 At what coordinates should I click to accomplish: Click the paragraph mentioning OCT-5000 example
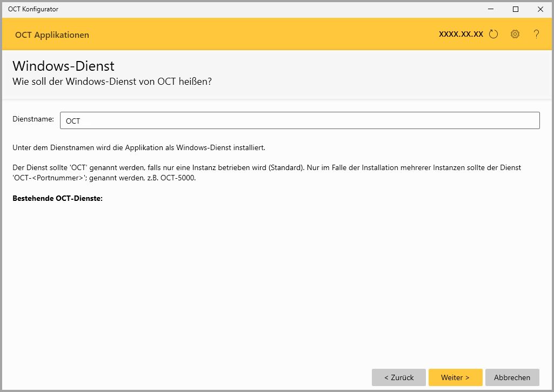tap(266, 172)
